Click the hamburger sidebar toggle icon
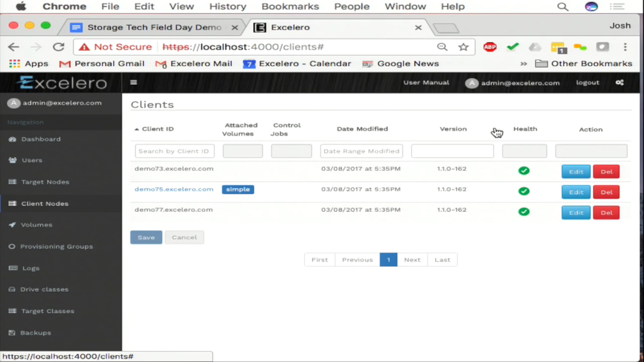The width and height of the screenshot is (644, 362). coord(133,82)
